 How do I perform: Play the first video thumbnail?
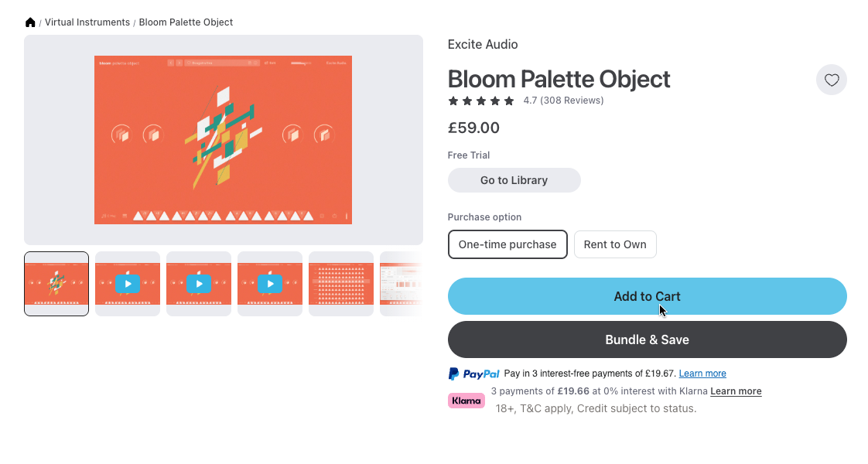[x=128, y=284]
